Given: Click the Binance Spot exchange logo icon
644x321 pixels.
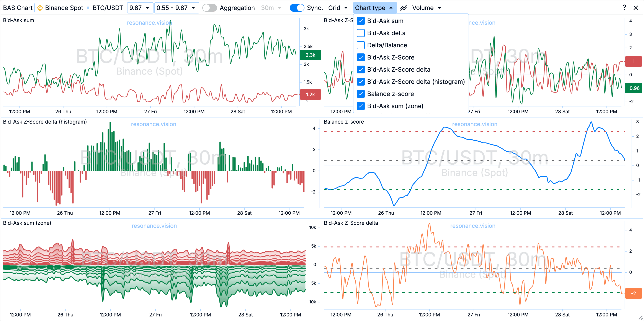Looking at the screenshot, I should (40, 8).
